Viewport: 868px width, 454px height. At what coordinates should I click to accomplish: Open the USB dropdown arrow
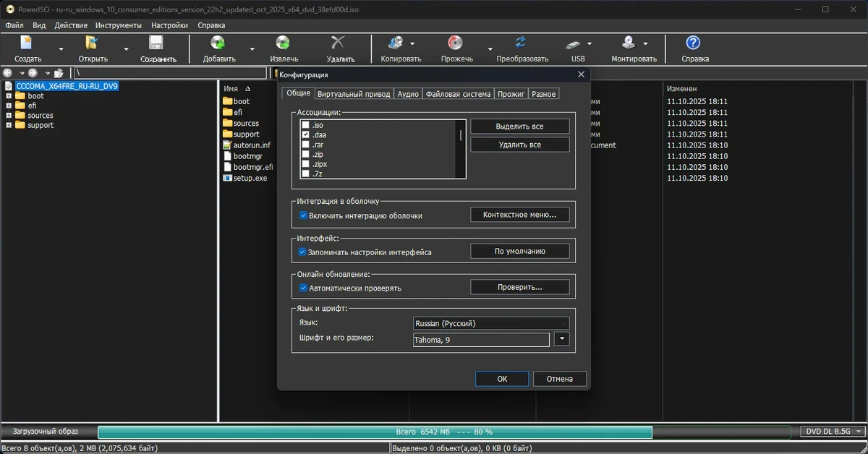point(590,43)
